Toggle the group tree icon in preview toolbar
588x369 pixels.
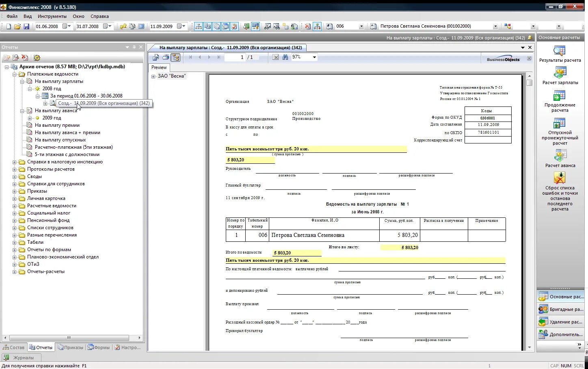[x=175, y=57]
